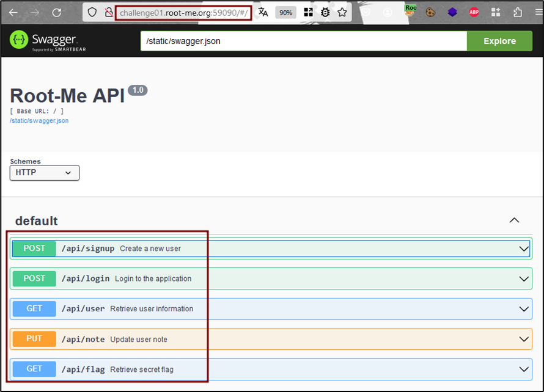Click the Root-Me extension icon
This screenshot has height=392, width=544.
411,12
